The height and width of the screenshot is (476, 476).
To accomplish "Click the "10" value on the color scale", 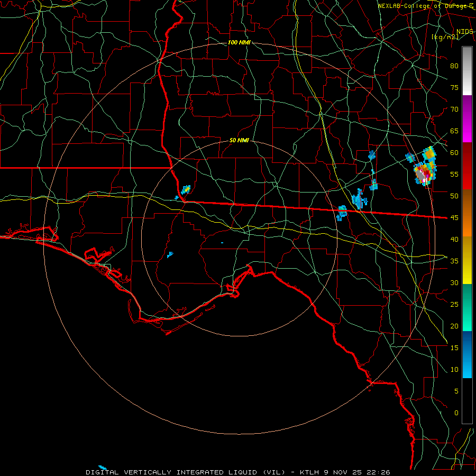I will coord(454,370).
